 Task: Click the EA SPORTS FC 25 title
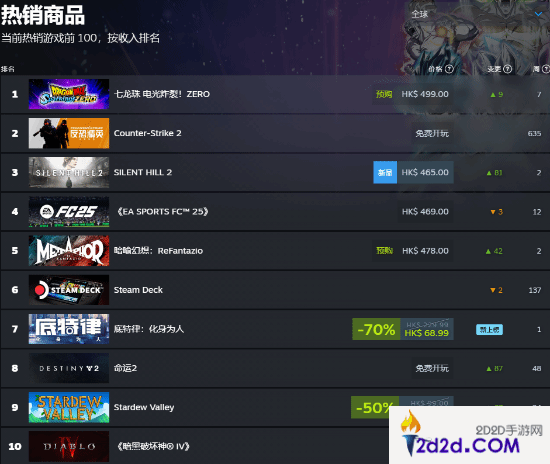[x=162, y=211]
